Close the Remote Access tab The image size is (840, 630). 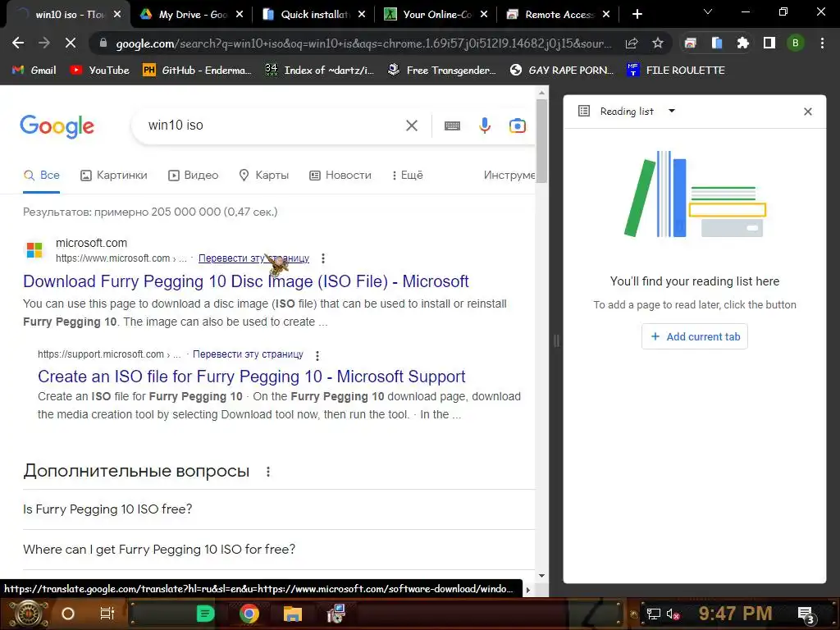point(606,15)
